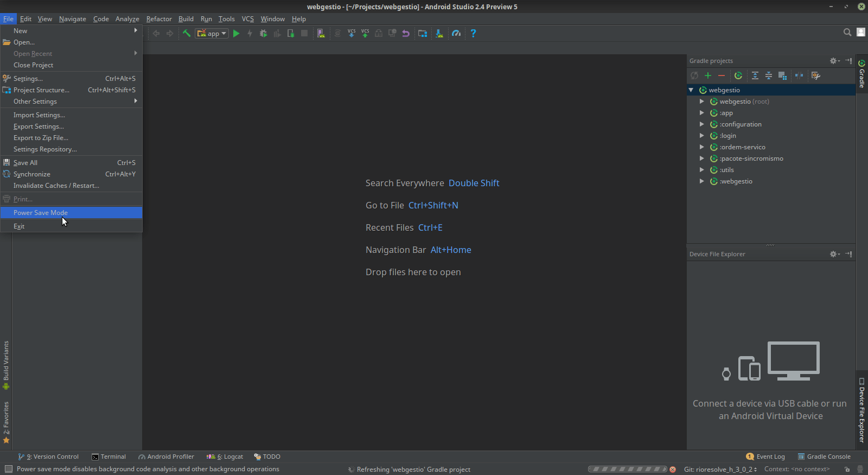Open the Refactor menu
The height and width of the screenshot is (475, 868).
(x=159, y=19)
